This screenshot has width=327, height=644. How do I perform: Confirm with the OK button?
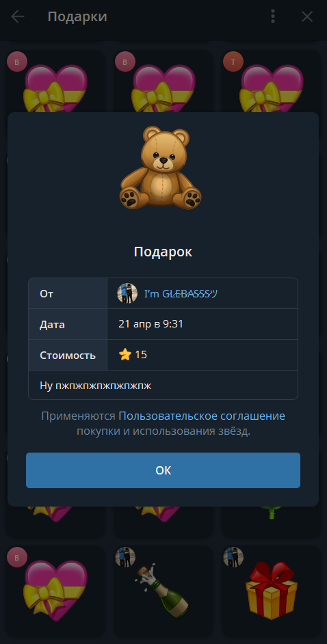click(163, 470)
